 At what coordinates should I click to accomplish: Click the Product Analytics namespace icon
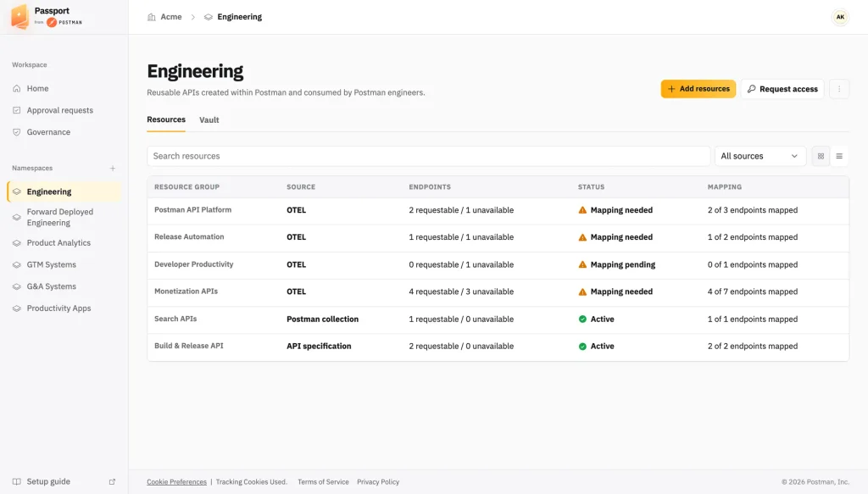tap(17, 243)
